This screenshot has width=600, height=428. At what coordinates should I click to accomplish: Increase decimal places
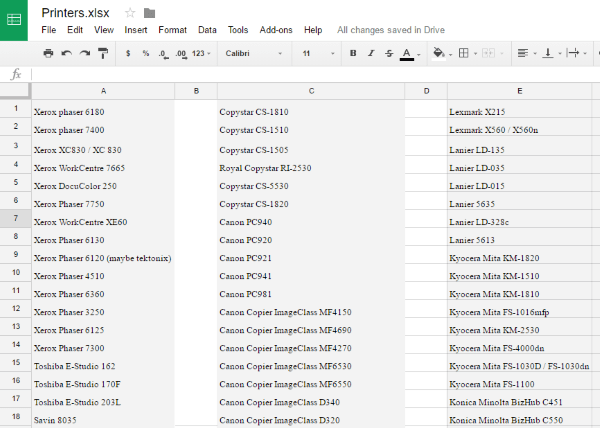pyautogui.click(x=181, y=54)
